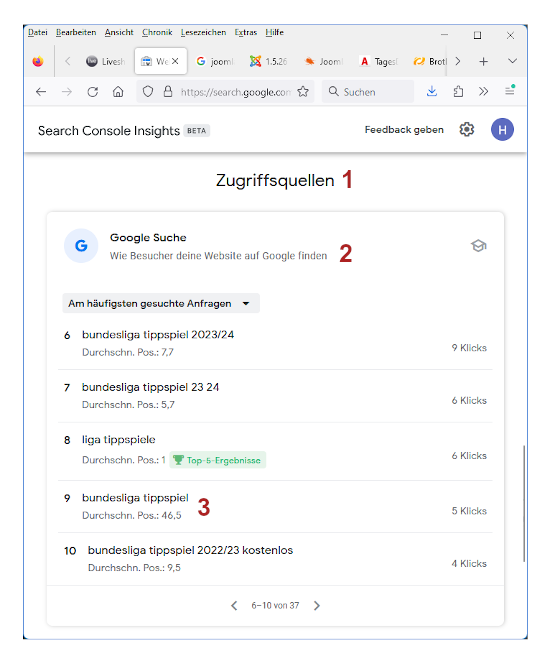The height and width of the screenshot is (661, 560).
Task: Switch to the orange Jooml tab
Action: point(324,62)
